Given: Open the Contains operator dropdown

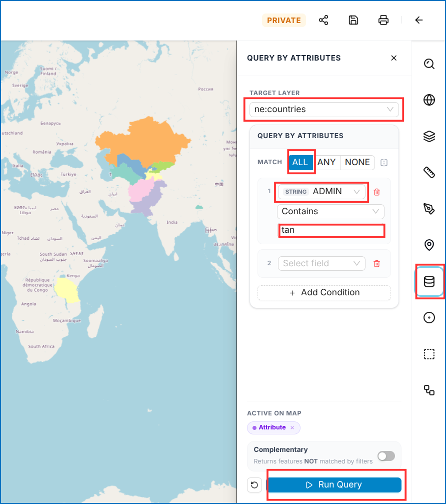Looking at the screenshot, I should (330, 212).
